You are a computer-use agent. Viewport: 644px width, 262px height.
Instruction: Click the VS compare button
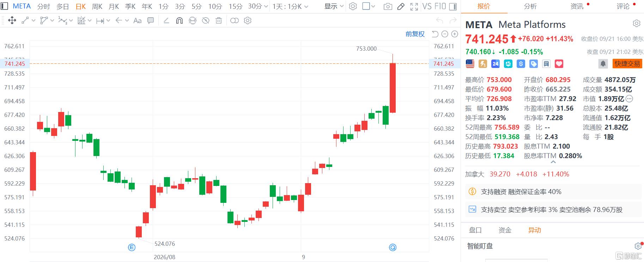427,6
